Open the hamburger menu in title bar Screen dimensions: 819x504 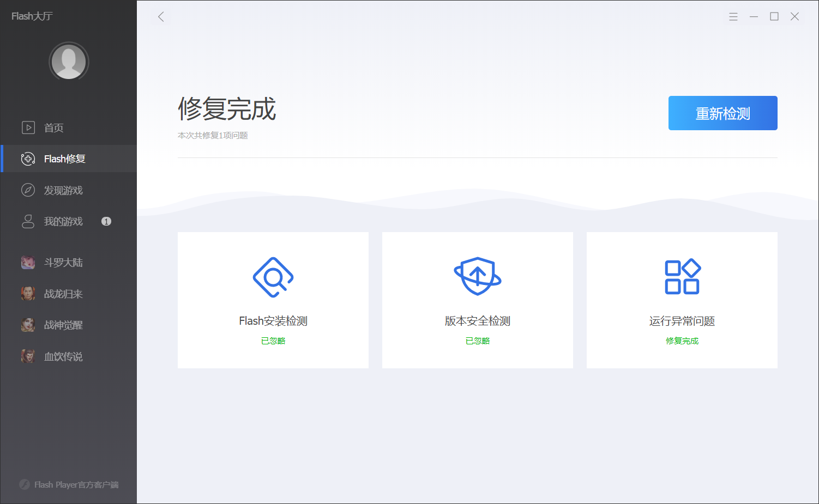(x=733, y=17)
